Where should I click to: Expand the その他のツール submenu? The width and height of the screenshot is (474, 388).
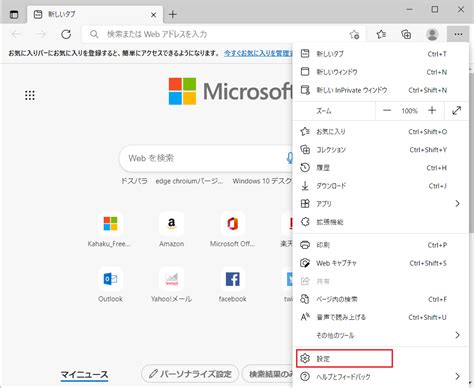point(380,335)
